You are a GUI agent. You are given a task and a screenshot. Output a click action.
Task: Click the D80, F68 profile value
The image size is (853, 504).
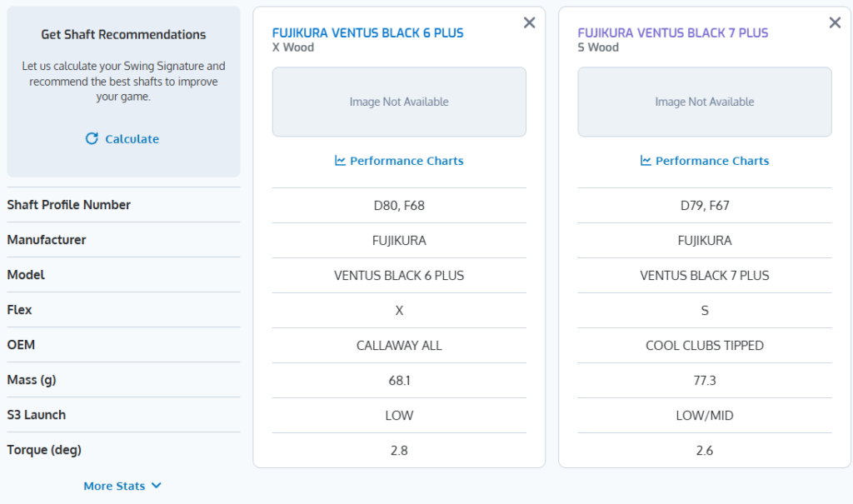click(x=399, y=206)
